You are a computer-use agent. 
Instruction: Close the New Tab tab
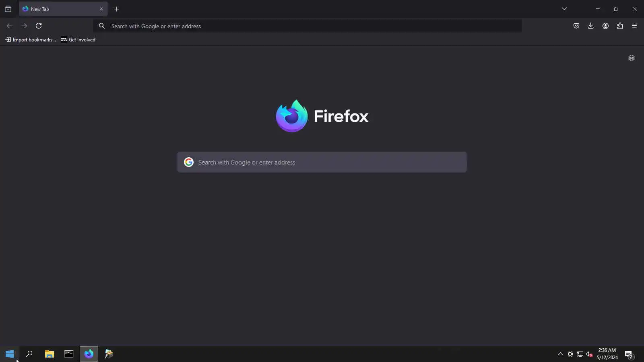click(x=101, y=9)
